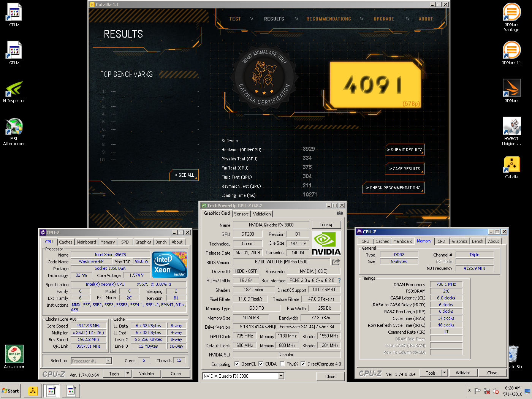Click SAVE RESULTS in Catzilla
This screenshot has height=399, width=532.
pyautogui.click(x=405, y=169)
